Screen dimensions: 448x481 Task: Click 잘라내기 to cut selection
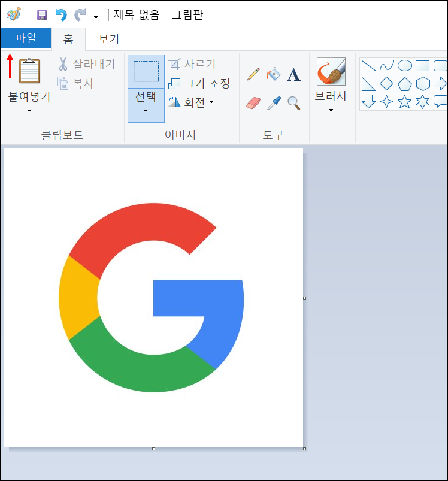pyautogui.click(x=86, y=64)
